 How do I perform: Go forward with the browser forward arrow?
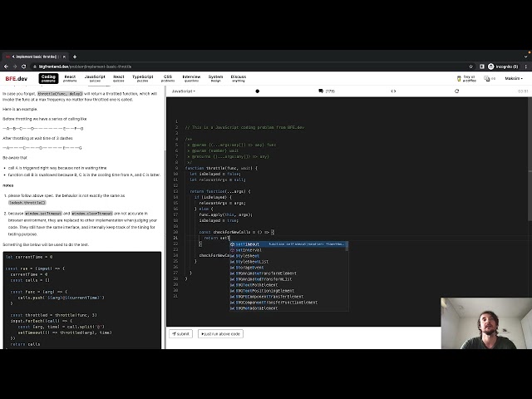[x=15, y=66]
